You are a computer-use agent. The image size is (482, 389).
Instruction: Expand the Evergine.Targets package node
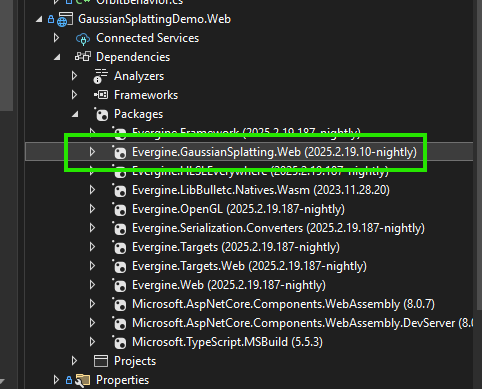(92, 247)
